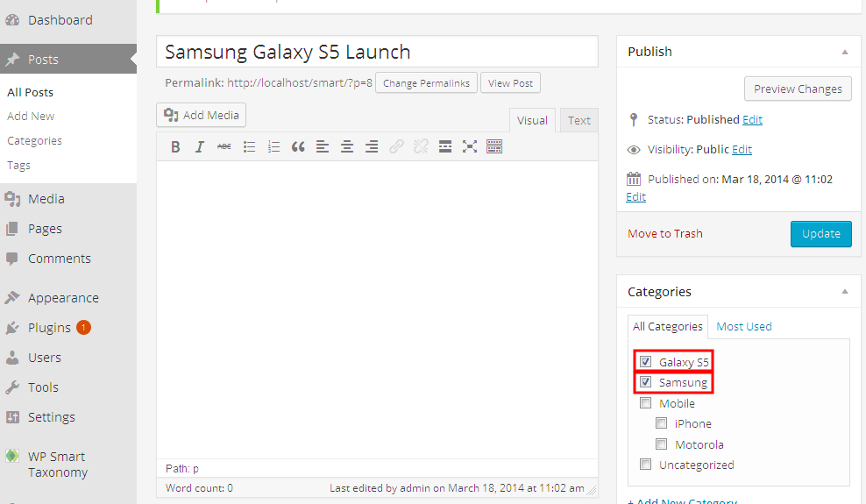The height and width of the screenshot is (504, 866).
Task: Select the All Categories tab
Action: tap(668, 326)
